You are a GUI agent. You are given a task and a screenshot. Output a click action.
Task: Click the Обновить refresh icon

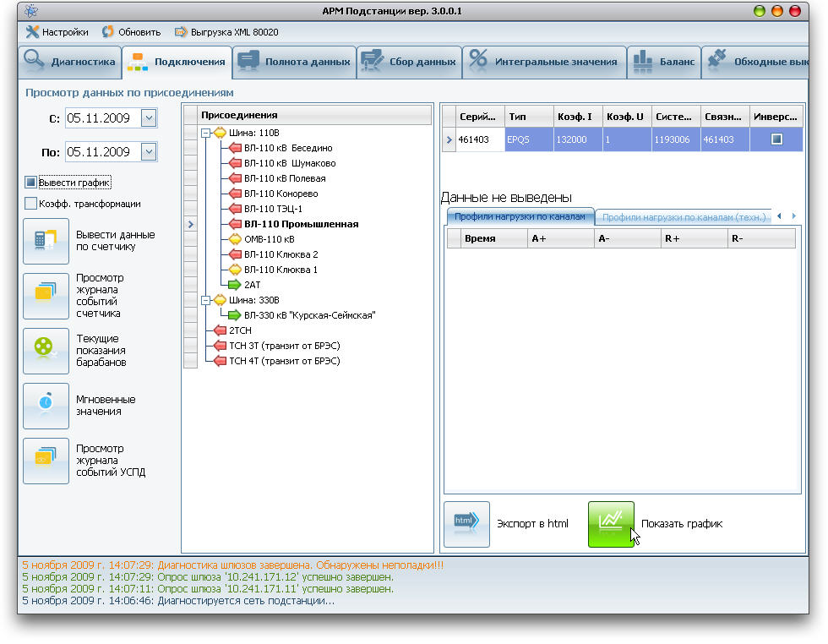pos(108,32)
